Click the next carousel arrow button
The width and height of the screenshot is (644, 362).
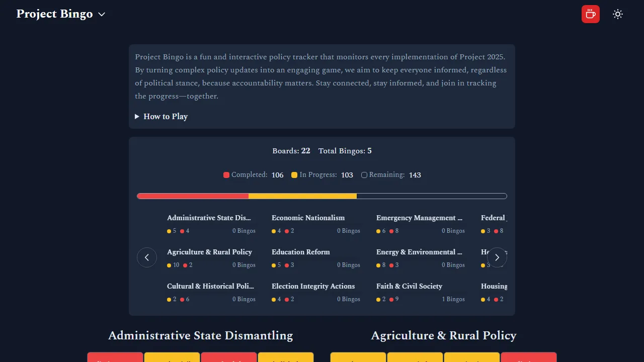(x=497, y=257)
